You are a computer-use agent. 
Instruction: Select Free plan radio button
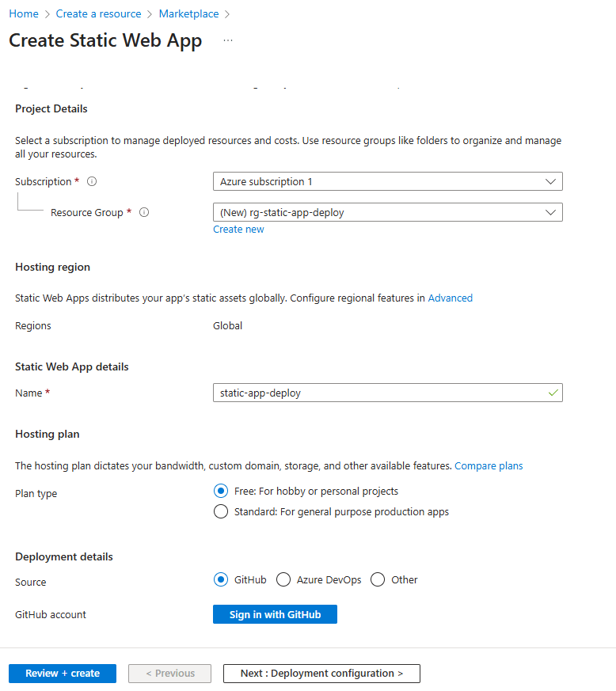tap(221, 491)
